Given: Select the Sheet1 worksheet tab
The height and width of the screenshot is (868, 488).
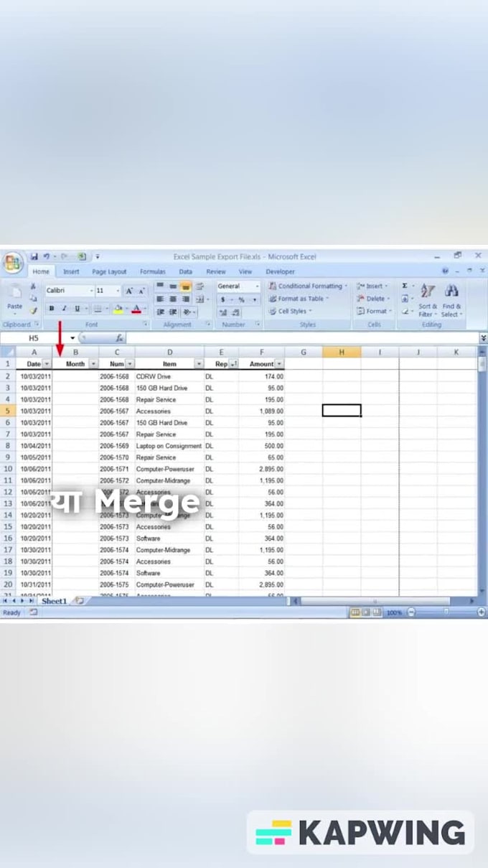Looking at the screenshot, I should pos(54,601).
